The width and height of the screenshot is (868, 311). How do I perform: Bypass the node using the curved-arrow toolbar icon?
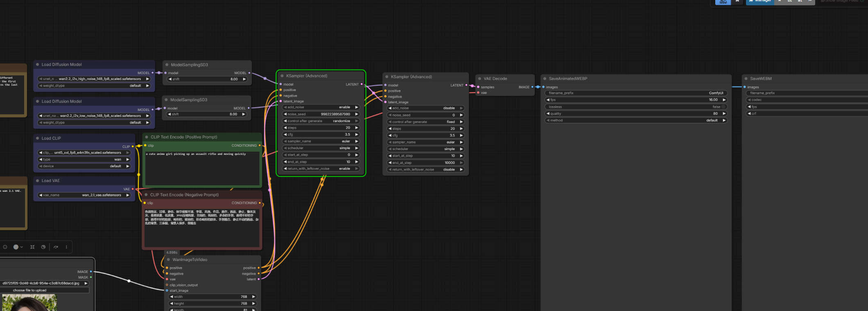(x=56, y=247)
